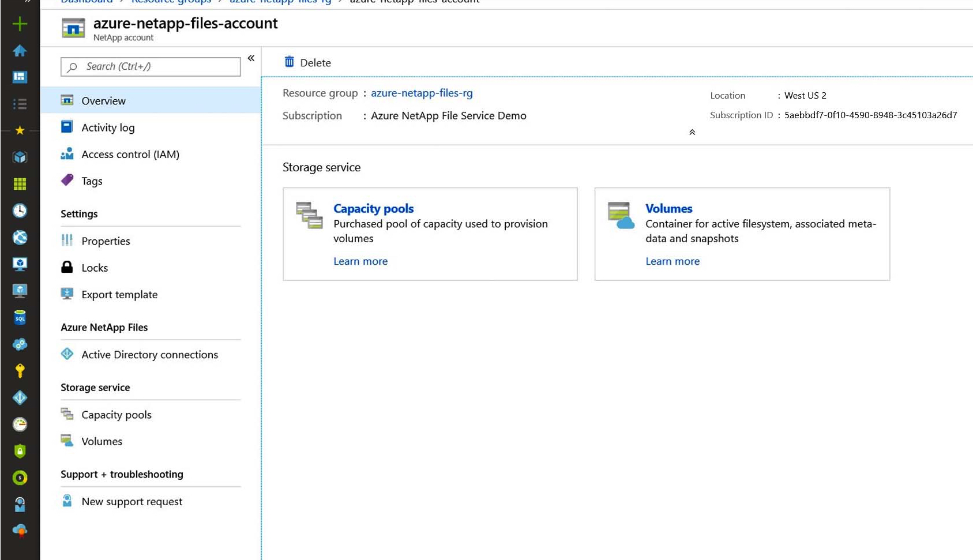
Task: Open the Volumes card title link
Action: (x=668, y=208)
